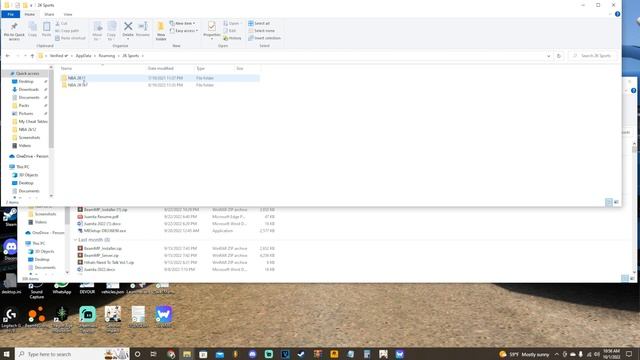
Task: Click the Back navigation arrow
Action: click(8, 56)
